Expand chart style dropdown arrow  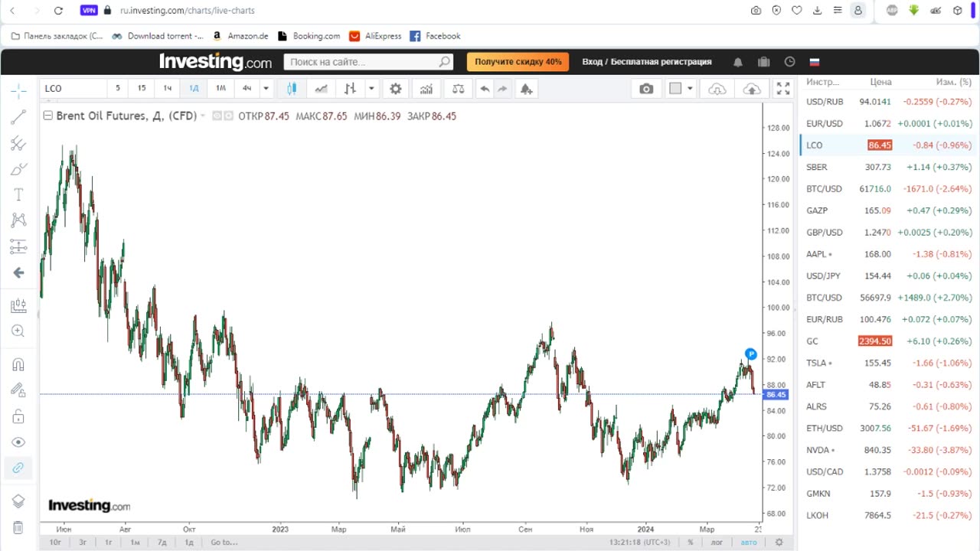pos(371,89)
